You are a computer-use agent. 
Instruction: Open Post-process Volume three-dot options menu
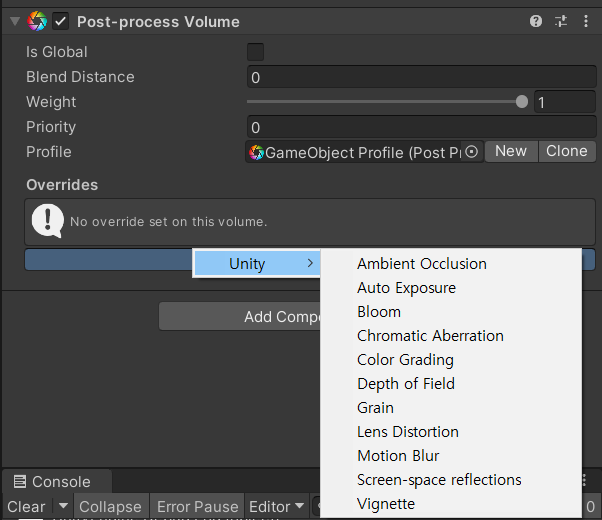[x=585, y=21]
